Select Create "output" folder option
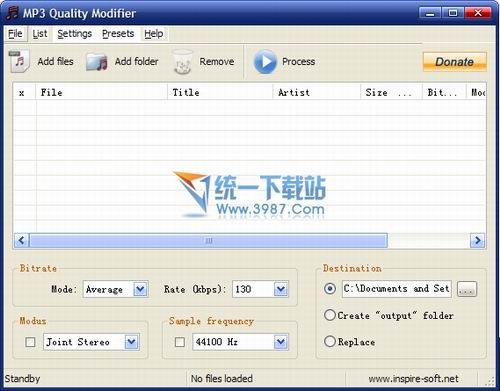Viewport: 500px width, 391px height. coord(330,315)
